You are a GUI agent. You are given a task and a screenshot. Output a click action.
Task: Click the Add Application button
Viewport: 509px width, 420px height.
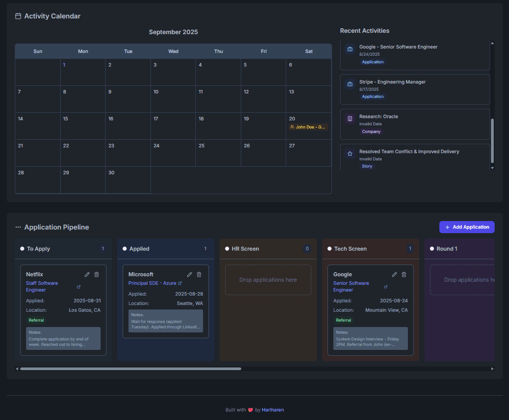coord(467,227)
